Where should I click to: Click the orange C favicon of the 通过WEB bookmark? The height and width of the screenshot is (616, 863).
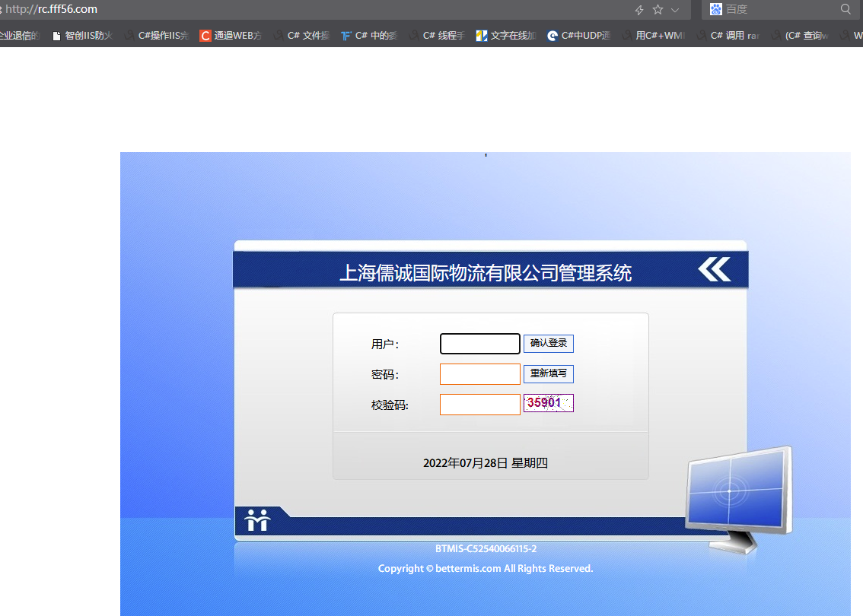coord(204,35)
